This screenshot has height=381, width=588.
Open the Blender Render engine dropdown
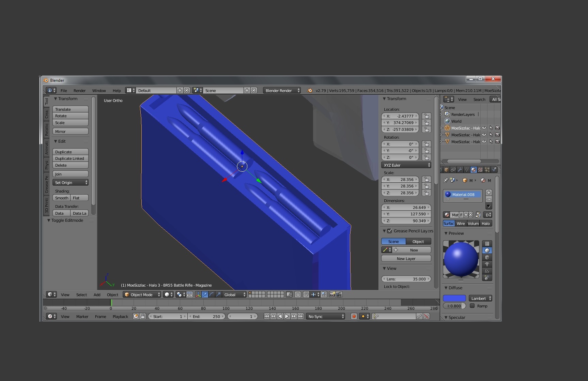click(282, 90)
